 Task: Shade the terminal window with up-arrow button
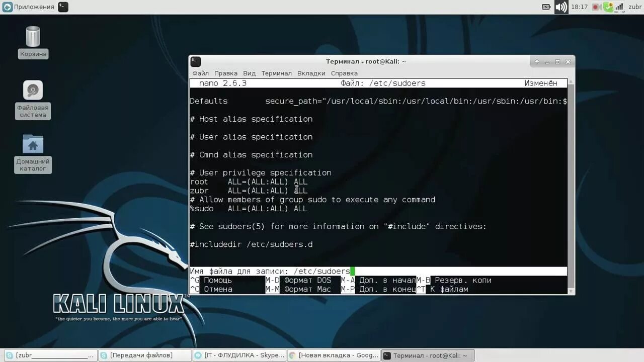click(537, 62)
